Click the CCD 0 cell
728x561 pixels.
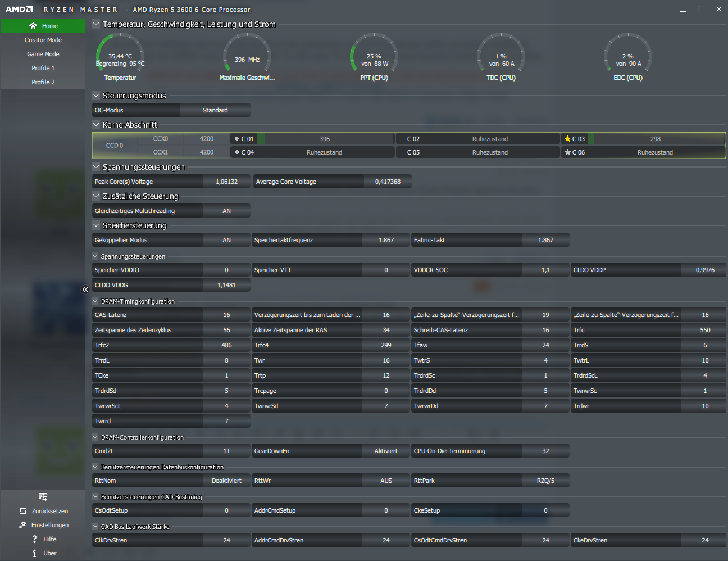[115, 146]
